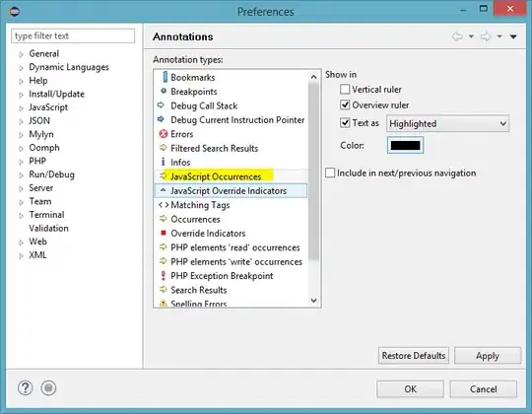
Task: Expand the JavaScript tree node
Action: pyautogui.click(x=22, y=108)
